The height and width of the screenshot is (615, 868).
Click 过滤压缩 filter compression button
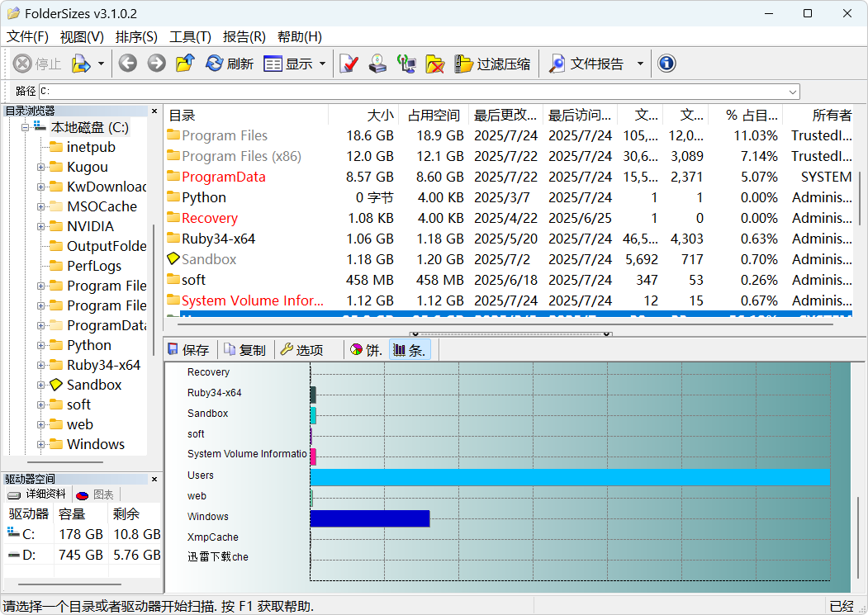pyautogui.click(x=492, y=64)
